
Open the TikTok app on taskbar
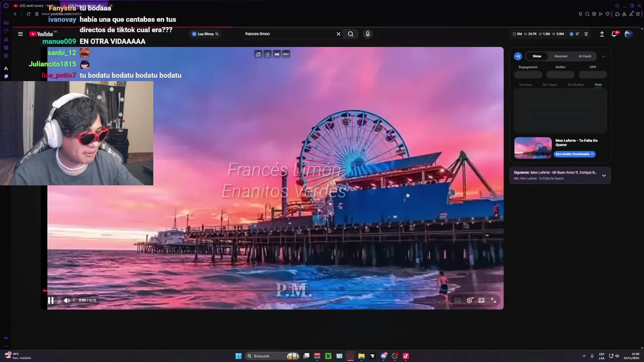coord(406,356)
